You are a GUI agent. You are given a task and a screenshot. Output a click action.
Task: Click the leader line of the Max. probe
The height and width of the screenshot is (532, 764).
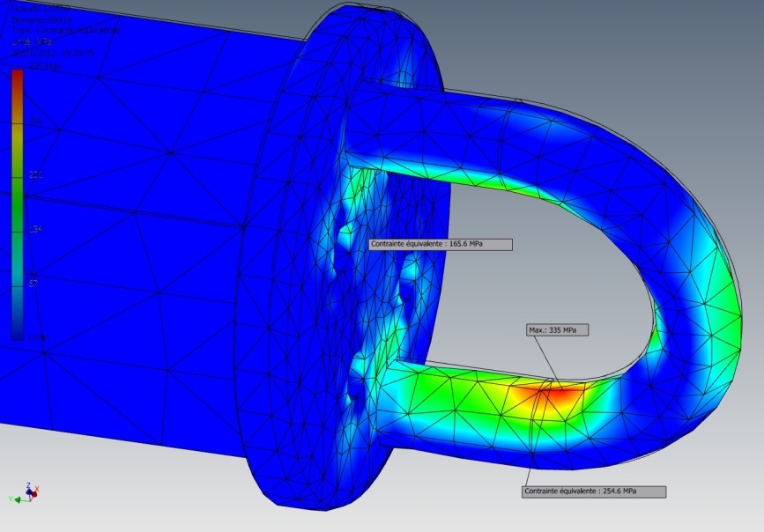point(548,361)
